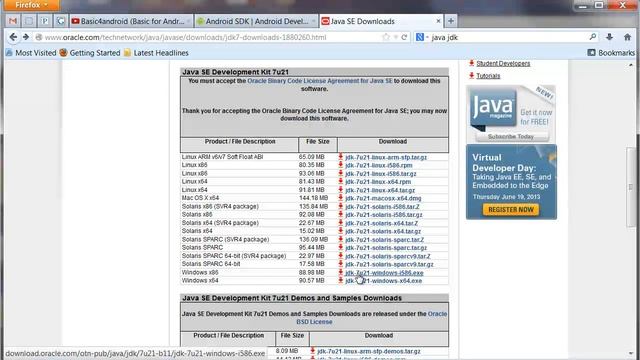Image resolution: width=640 pixels, height=360 pixels.
Task: Click red arrow icon beside Student Developers
Action: point(471,63)
